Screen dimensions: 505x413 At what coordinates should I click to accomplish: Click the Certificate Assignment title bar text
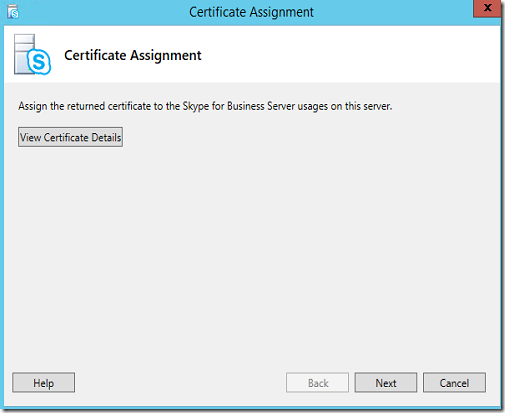click(251, 12)
